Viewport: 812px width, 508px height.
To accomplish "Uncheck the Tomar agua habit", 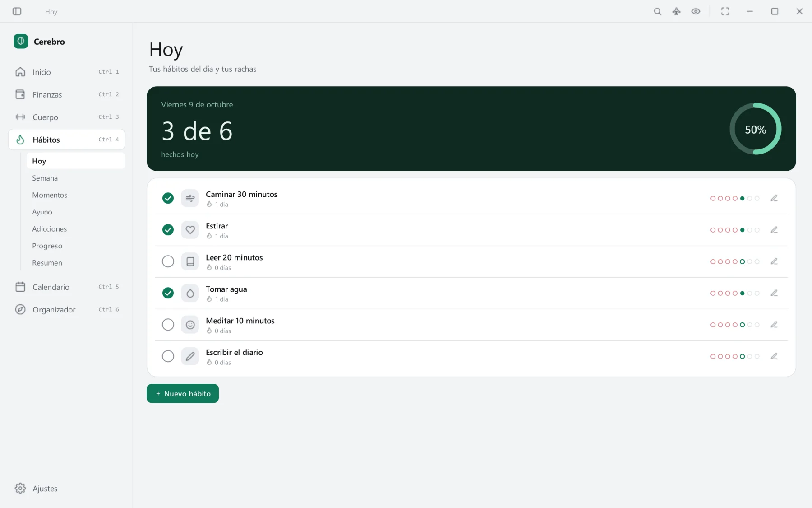I will click(168, 293).
